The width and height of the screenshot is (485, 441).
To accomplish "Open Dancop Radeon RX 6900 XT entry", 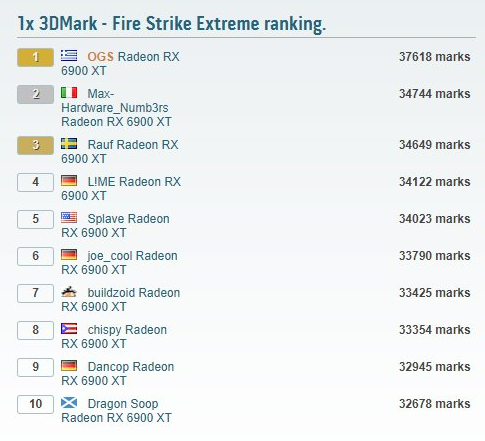I will 118,374.
